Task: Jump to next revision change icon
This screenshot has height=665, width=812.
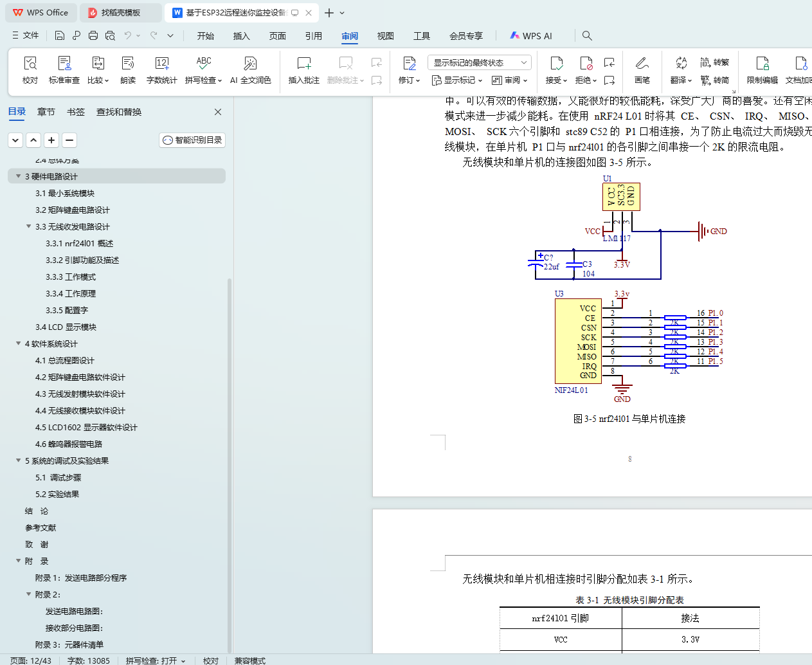Action: (x=609, y=80)
